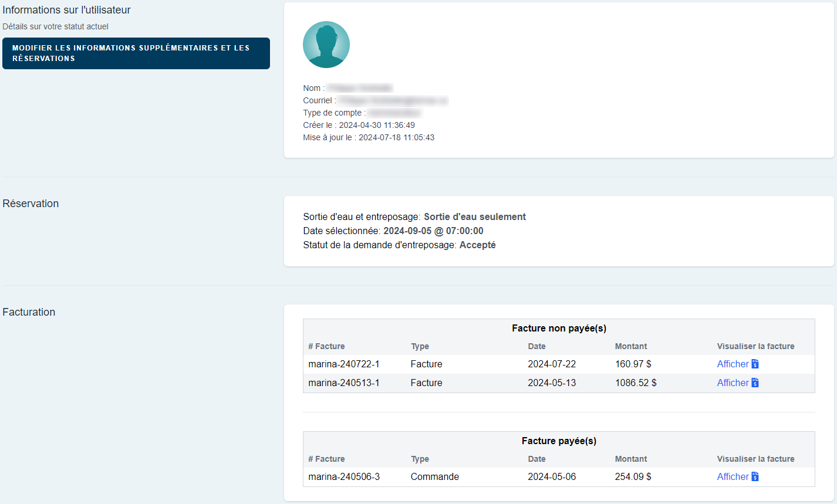837x504 pixels.
Task: Show the paid Commande invoice via Afficher
Action: click(733, 476)
